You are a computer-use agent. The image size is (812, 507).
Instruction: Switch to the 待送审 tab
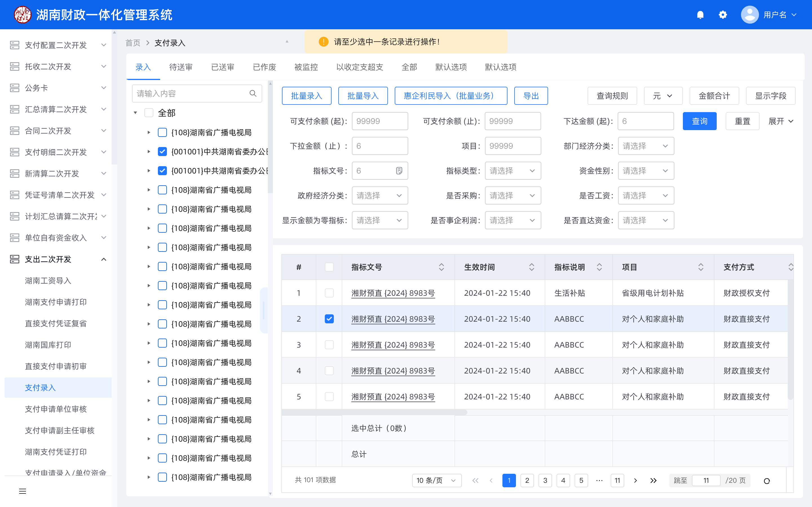[181, 67]
